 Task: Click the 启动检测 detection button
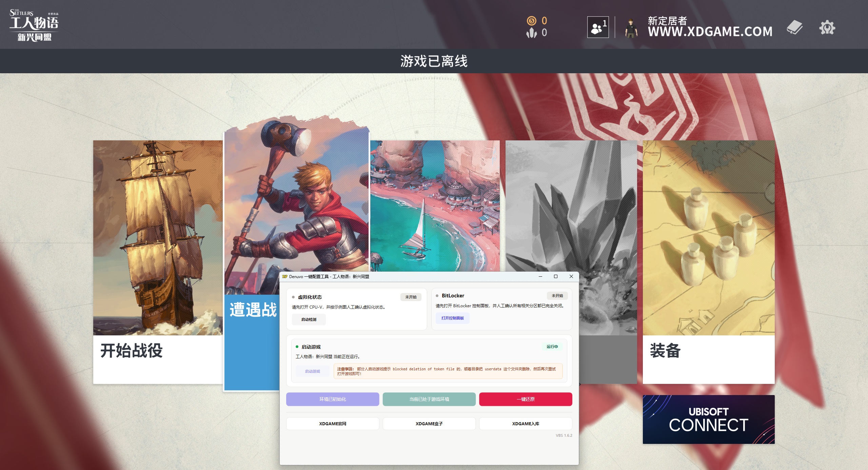tap(309, 319)
